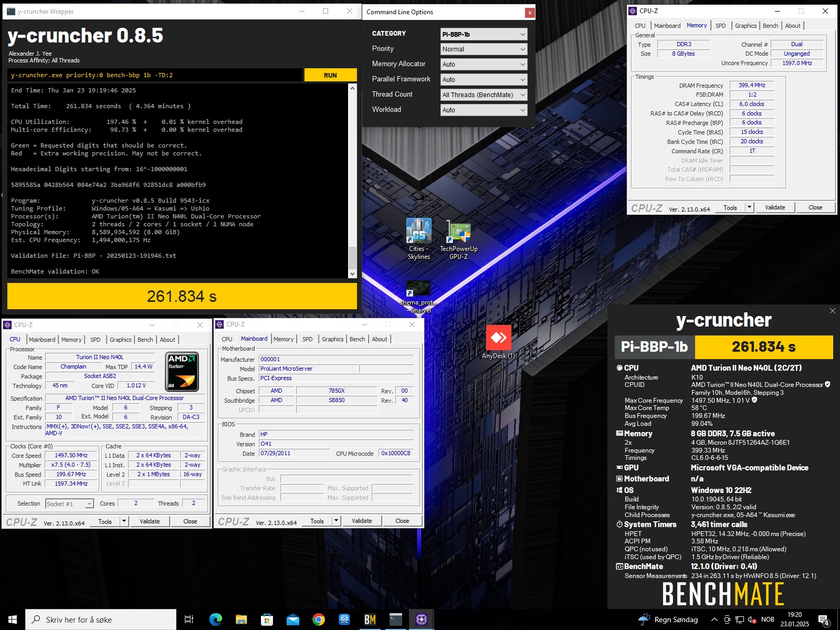
Task: Click BenchMate validation: OK line
Action: coord(55,271)
